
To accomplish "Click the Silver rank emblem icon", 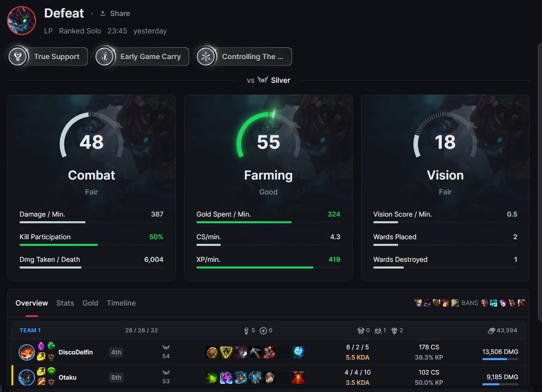I will pos(263,80).
